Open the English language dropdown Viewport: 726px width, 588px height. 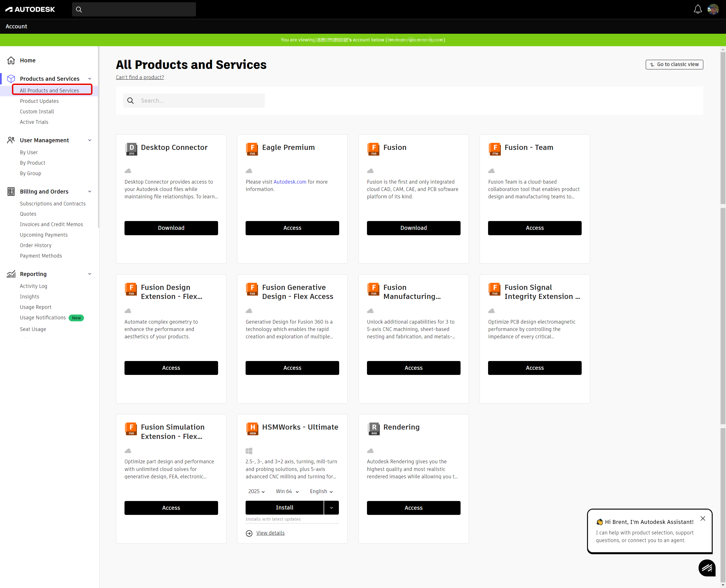click(x=321, y=491)
